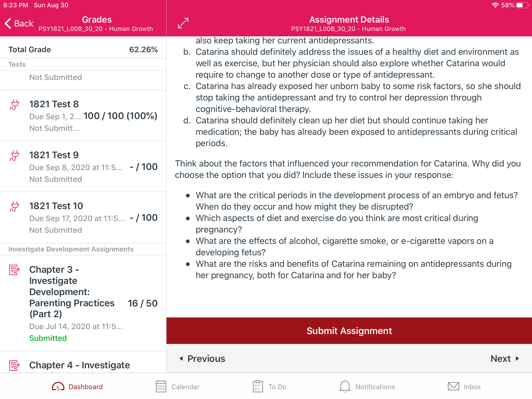Expand assignment details to full screen
Screen dimensions: 532x399
tap(183, 23)
